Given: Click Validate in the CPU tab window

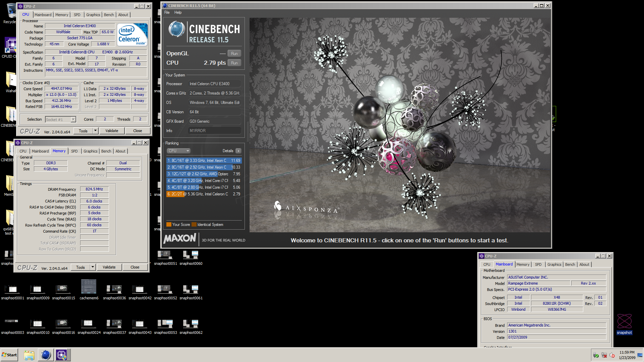Looking at the screenshot, I should (x=112, y=131).
